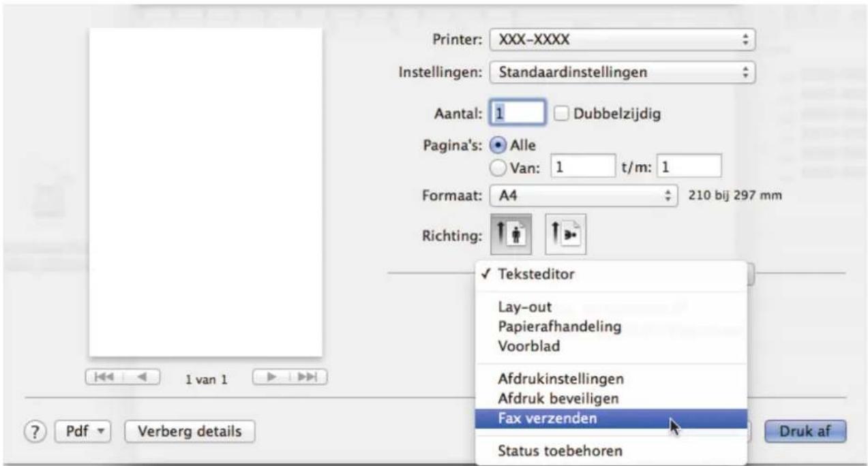
Task: Go to next page in preview
Action: [270, 376]
